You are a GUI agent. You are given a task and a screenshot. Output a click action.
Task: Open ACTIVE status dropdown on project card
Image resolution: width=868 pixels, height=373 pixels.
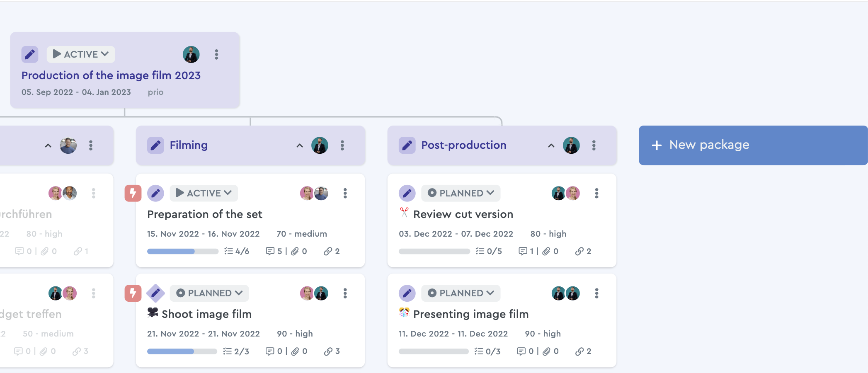pyautogui.click(x=81, y=54)
